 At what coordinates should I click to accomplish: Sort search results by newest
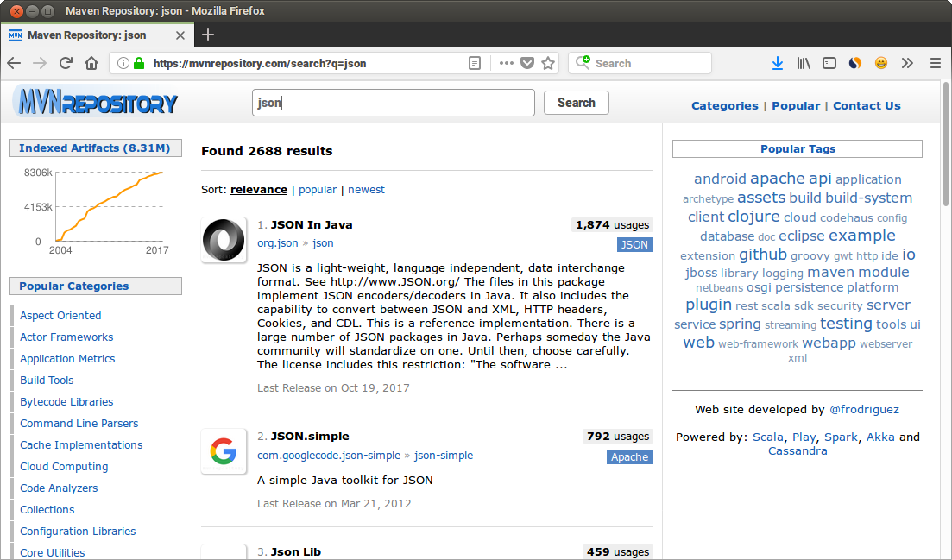[x=366, y=189]
